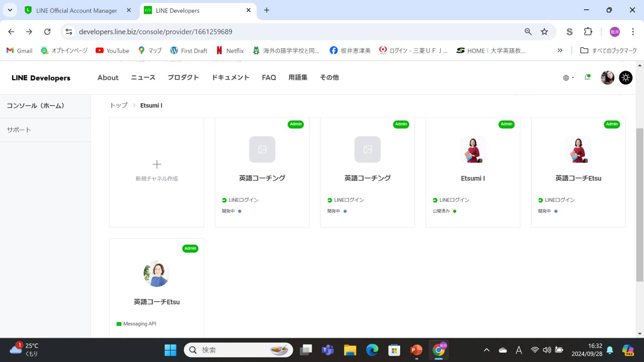Viewport: 644px width, 362px height.
Task: Click the plus icon for 新規チャネル作成
Action: (x=157, y=164)
